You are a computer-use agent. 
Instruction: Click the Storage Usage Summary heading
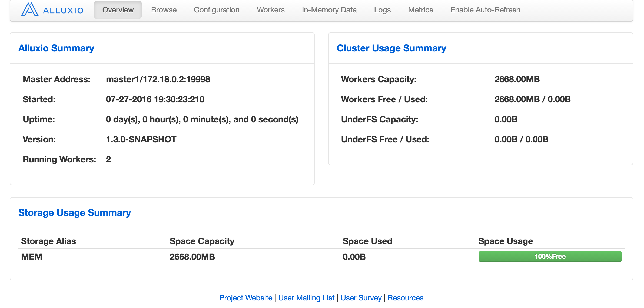coord(75,213)
